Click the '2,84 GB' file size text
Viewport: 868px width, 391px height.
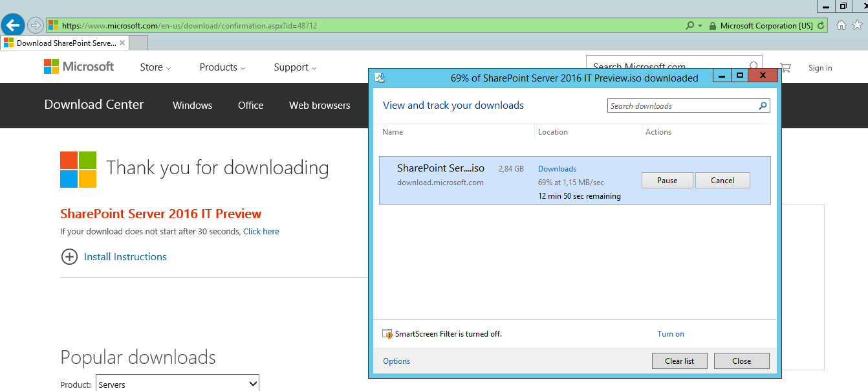[511, 169]
